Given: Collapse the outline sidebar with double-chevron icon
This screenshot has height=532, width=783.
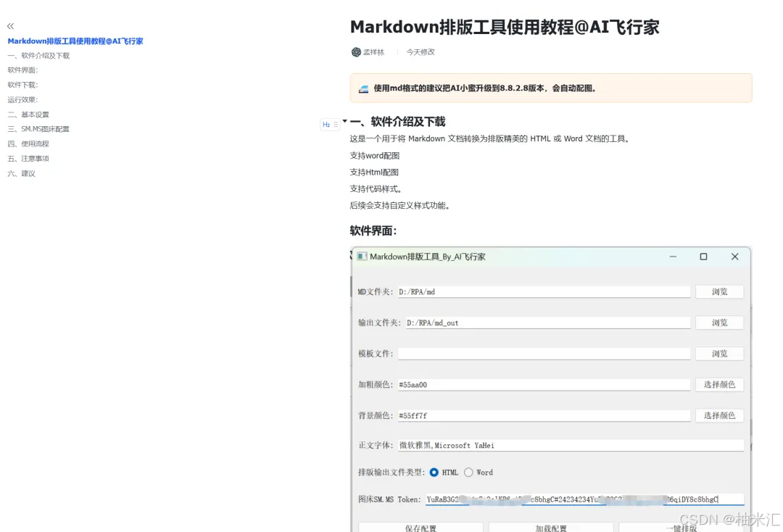Looking at the screenshot, I should click(10, 26).
